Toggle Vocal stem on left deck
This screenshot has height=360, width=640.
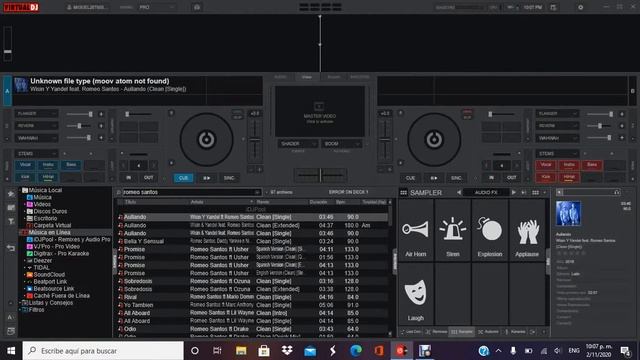coord(25,165)
